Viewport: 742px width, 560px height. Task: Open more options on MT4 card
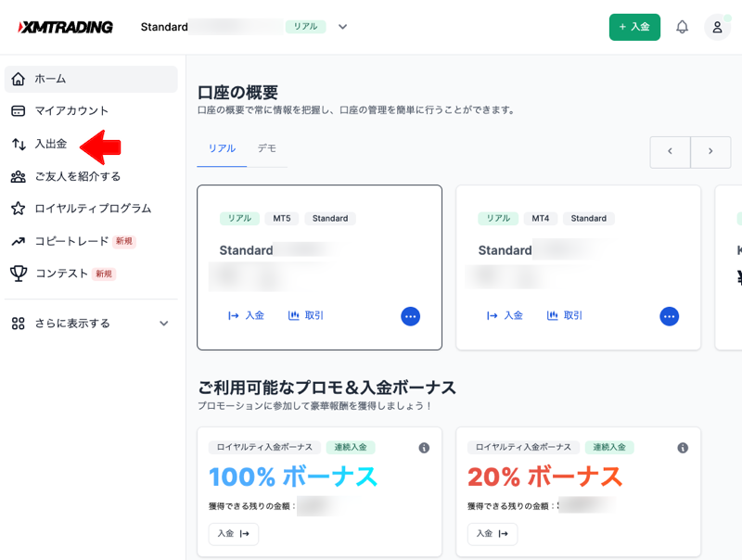pos(669,316)
